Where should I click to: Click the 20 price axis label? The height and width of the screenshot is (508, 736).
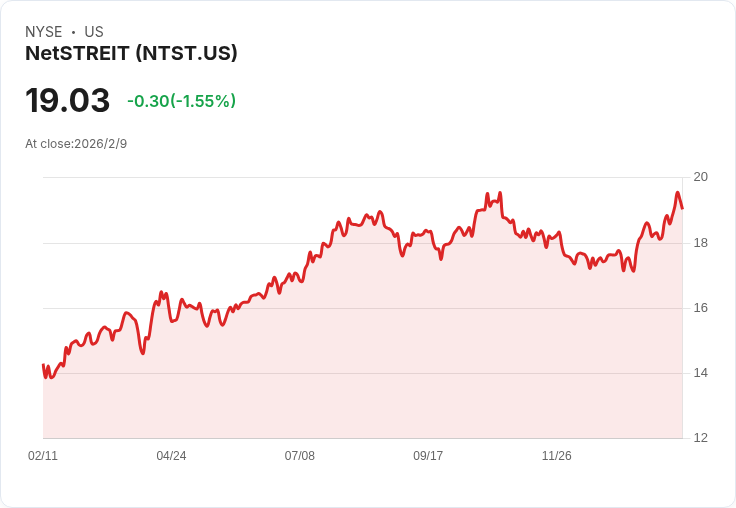tap(701, 177)
